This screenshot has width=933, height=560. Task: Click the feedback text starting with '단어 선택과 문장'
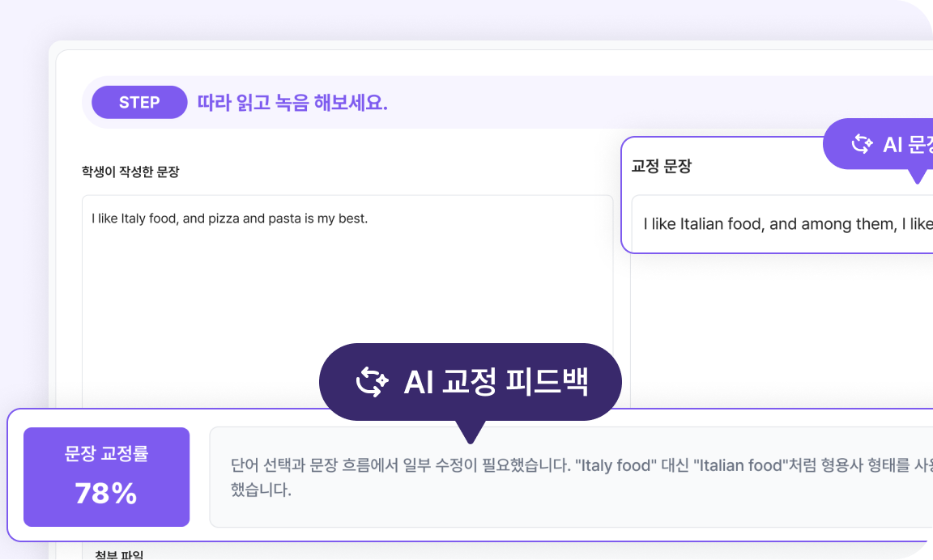(567, 465)
